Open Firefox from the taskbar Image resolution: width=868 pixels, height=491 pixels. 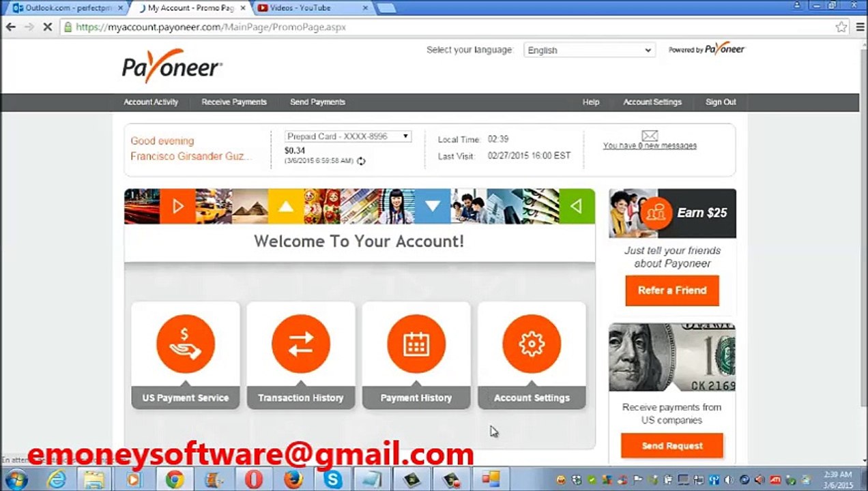[x=293, y=479]
